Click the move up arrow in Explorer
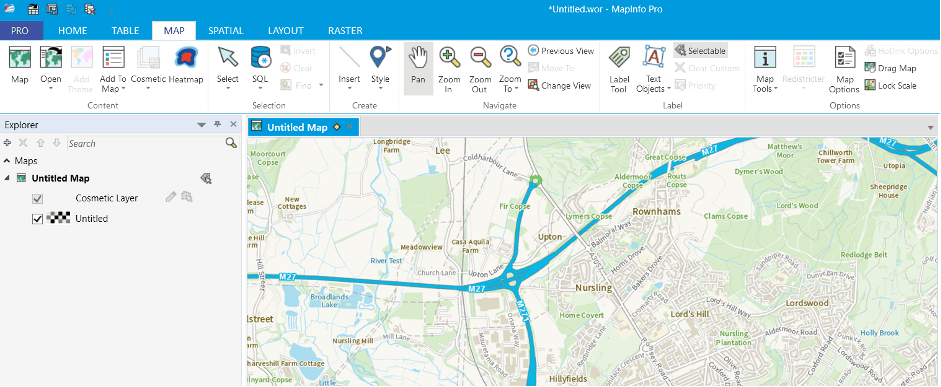The image size is (941, 387). [x=40, y=143]
